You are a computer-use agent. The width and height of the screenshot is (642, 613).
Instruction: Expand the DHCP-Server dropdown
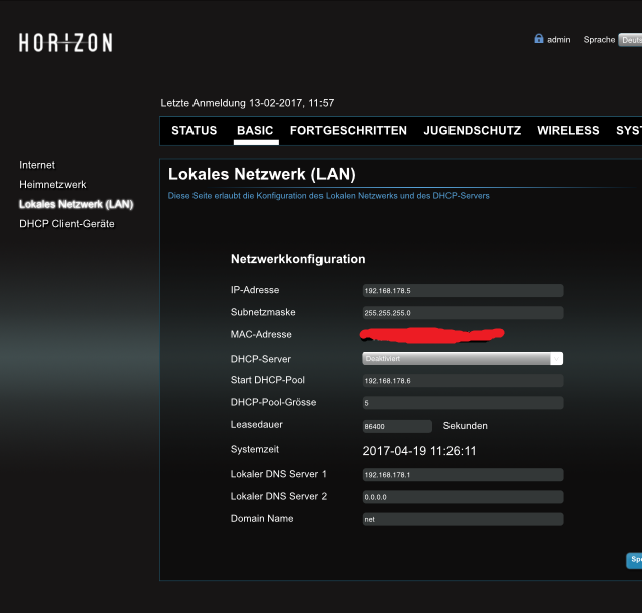462,359
